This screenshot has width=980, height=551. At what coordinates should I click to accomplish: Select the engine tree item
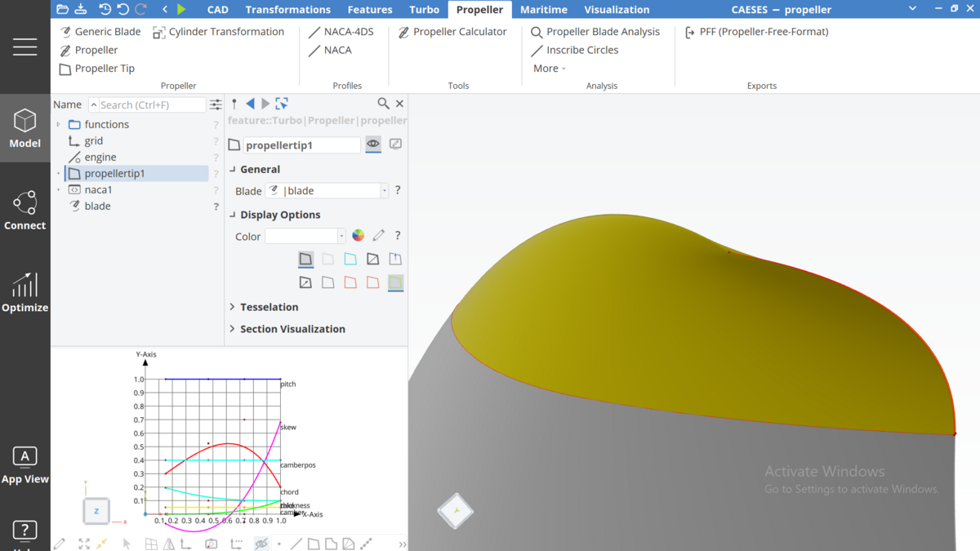tap(100, 158)
